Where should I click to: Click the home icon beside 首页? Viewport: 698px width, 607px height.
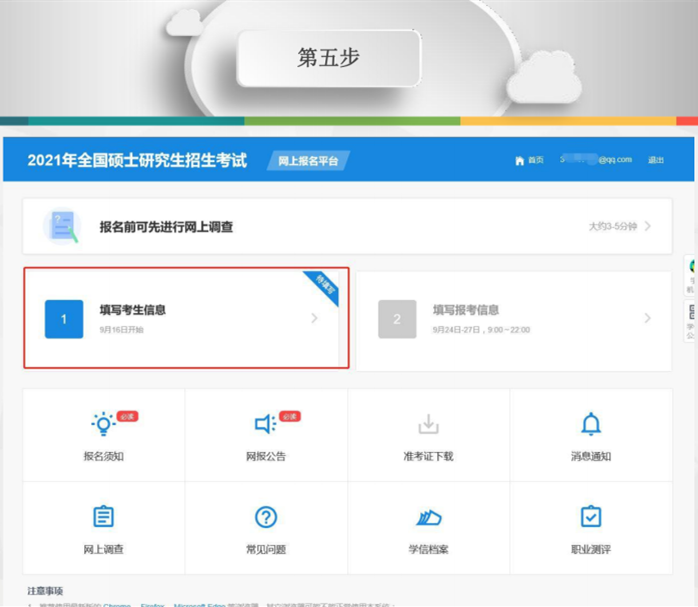(x=519, y=160)
